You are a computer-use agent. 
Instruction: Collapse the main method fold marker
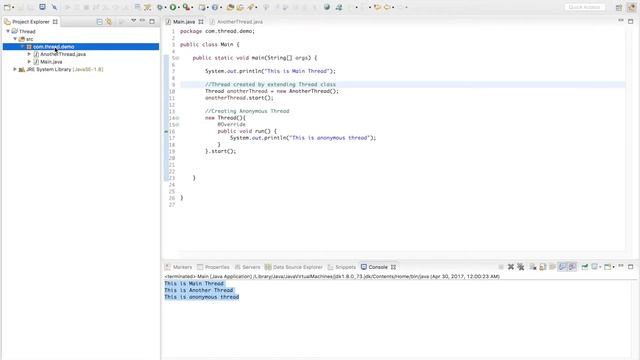pos(178,58)
